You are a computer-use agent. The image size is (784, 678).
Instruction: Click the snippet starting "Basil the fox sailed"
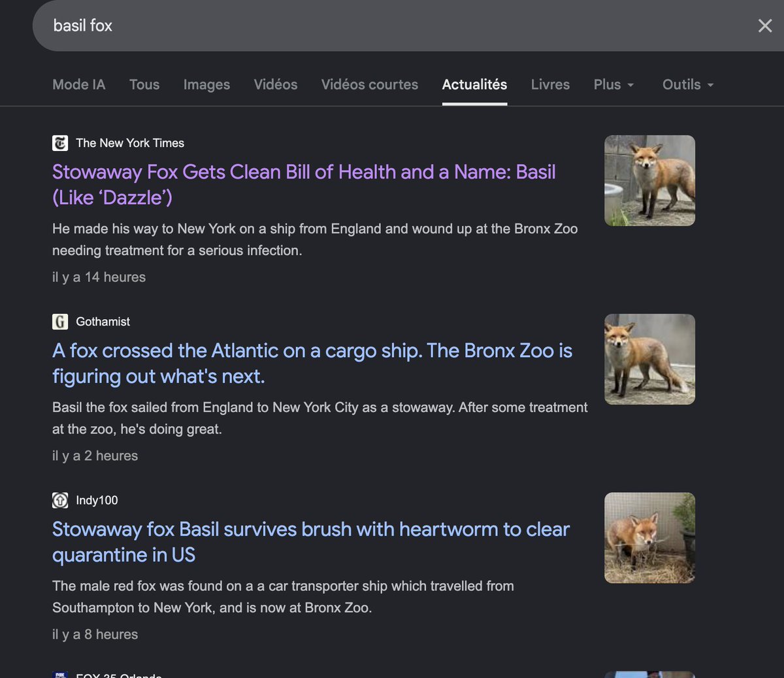pyautogui.click(x=320, y=418)
